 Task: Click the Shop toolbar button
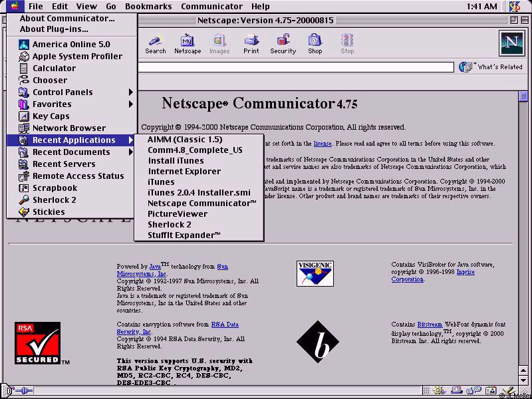315,44
